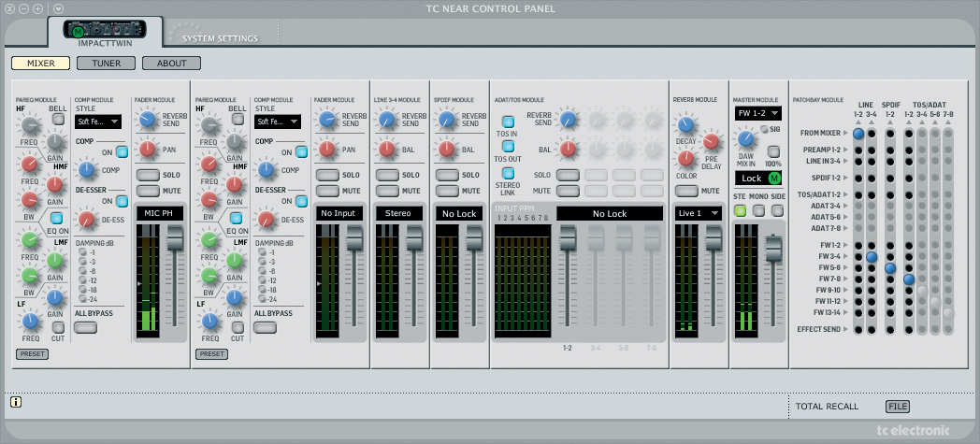
Task: Click Total Recall FILE button
Action: click(898, 407)
